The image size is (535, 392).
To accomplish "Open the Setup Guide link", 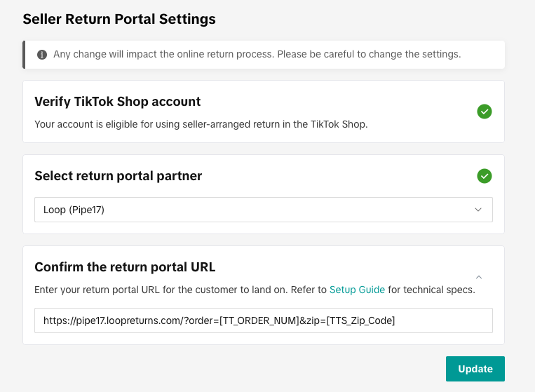I will click(357, 290).
